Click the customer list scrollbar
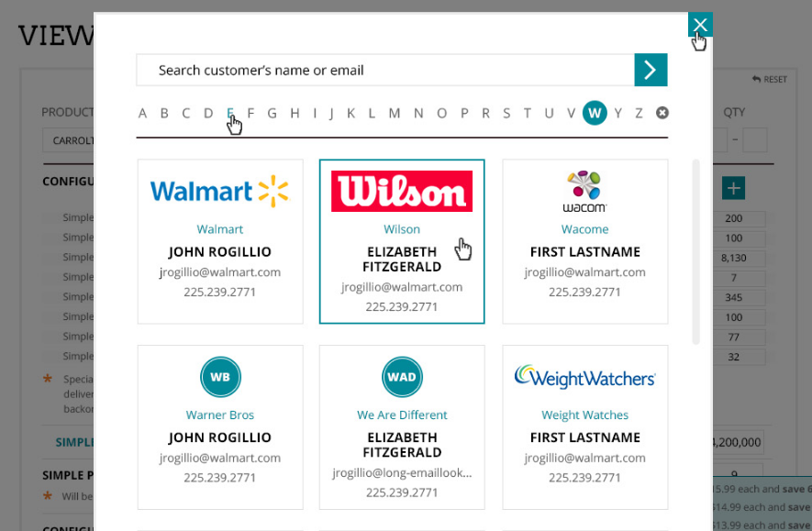This screenshot has height=531, width=812. point(696,251)
